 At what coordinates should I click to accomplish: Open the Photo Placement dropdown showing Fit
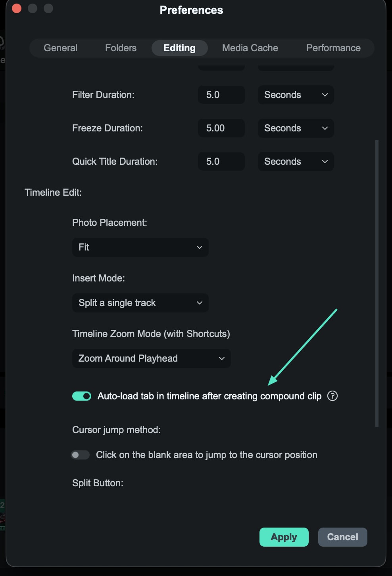[x=140, y=247]
